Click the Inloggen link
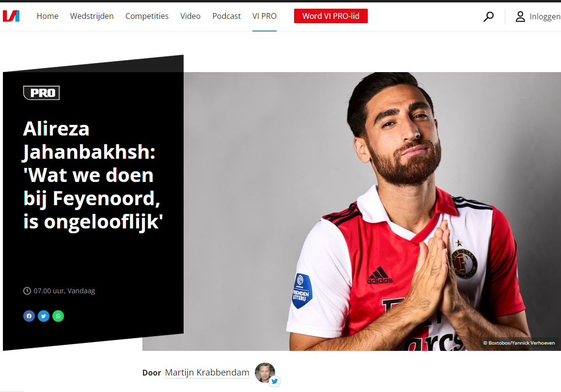 [545, 16]
